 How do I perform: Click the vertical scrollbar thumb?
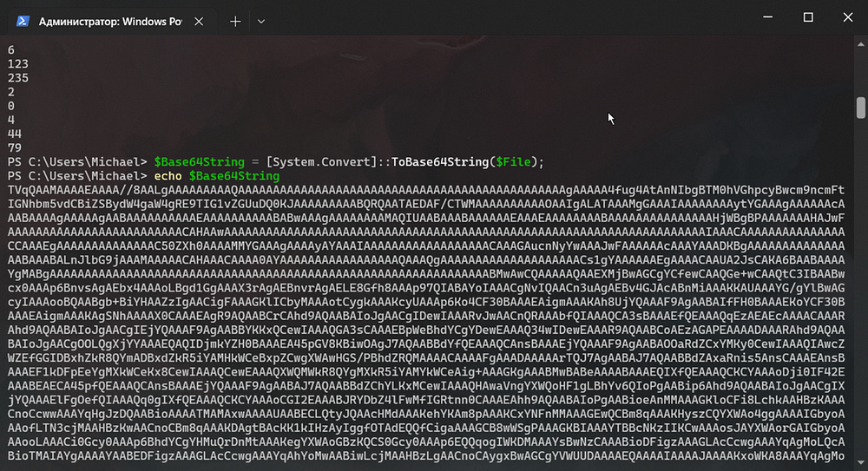(861, 108)
